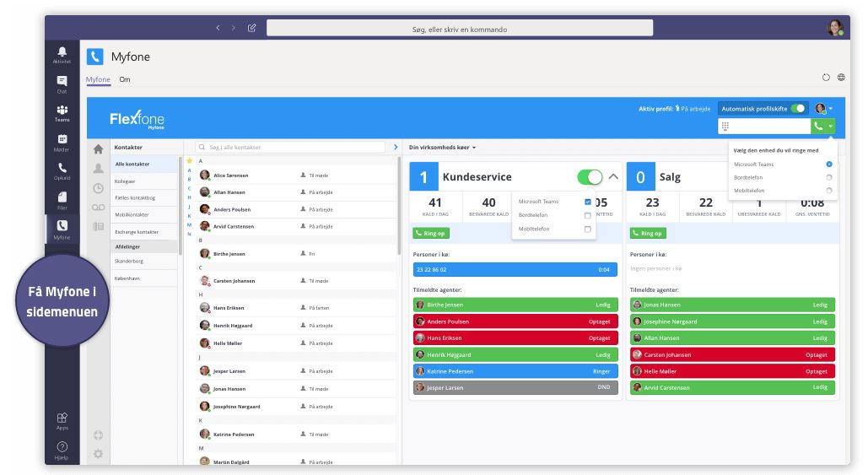868x475 pixels.
Task: Click the Myfone settings gear icon
Action: pos(99,454)
